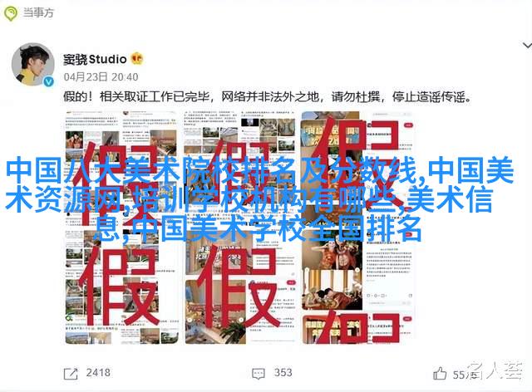Click the member badge beside 蜜骁Studio
The width and height of the screenshot is (532, 392).
click(x=136, y=59)
